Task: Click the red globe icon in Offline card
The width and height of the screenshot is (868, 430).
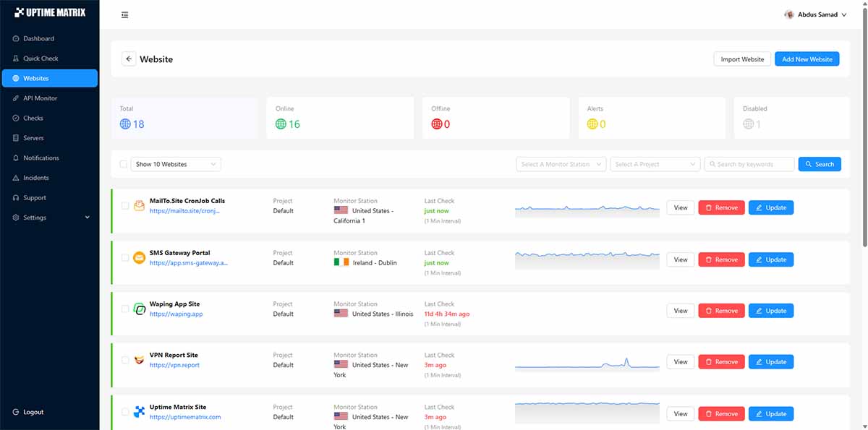Action: 437,124
